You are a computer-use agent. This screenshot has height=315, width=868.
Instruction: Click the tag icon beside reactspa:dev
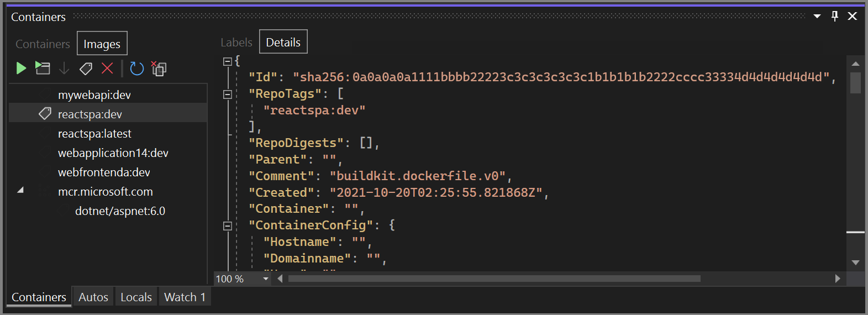(x=45, y=114)
